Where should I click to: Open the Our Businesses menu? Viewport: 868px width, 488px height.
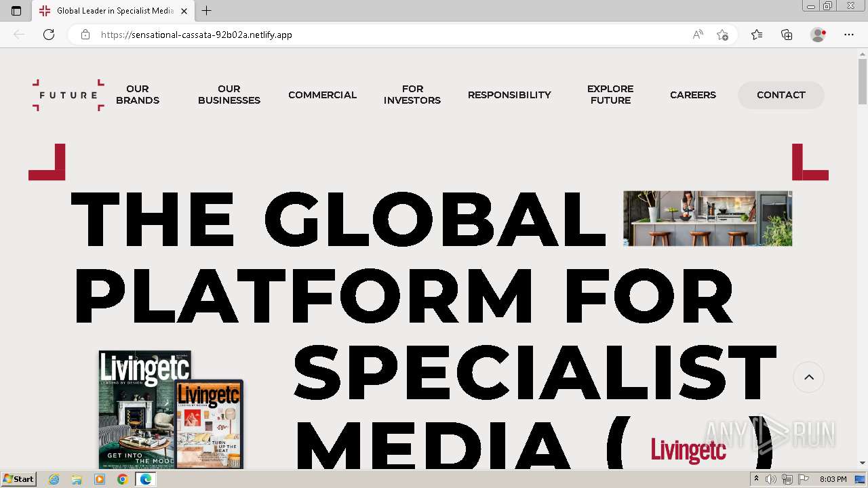pyautogui.click(x=229, y=95)
